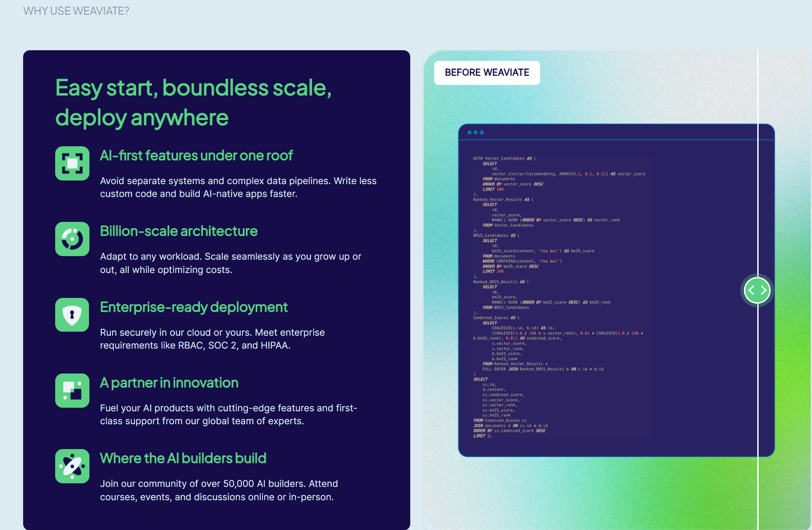812x530 pixels.
Task: Open the 'AI-first features under one roof' heading
Action: point(196,156)
